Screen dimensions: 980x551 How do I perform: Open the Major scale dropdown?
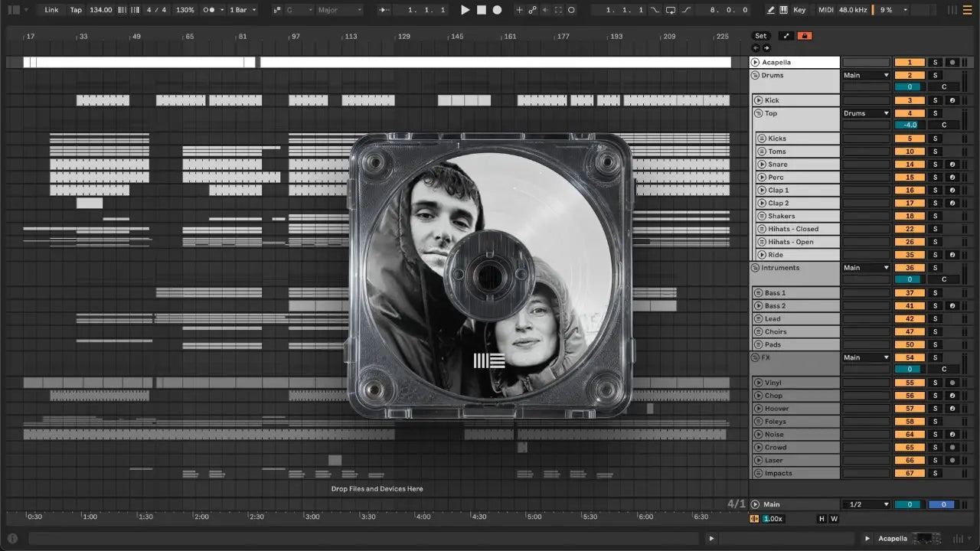pos(339,10)
